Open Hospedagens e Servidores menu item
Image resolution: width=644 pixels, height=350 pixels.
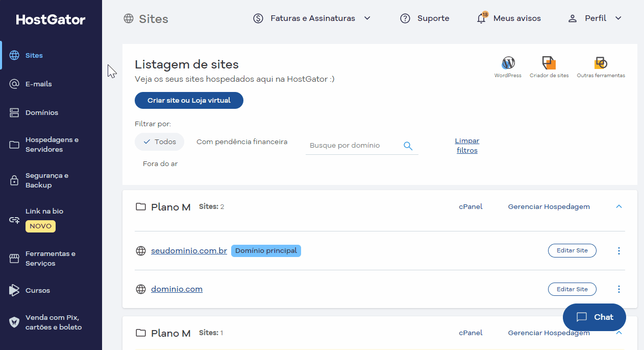point(51,145)
